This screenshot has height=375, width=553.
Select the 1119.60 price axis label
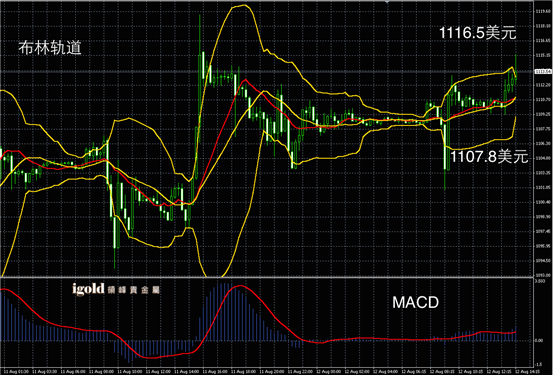pyautogui.click(x=544, y=12)
